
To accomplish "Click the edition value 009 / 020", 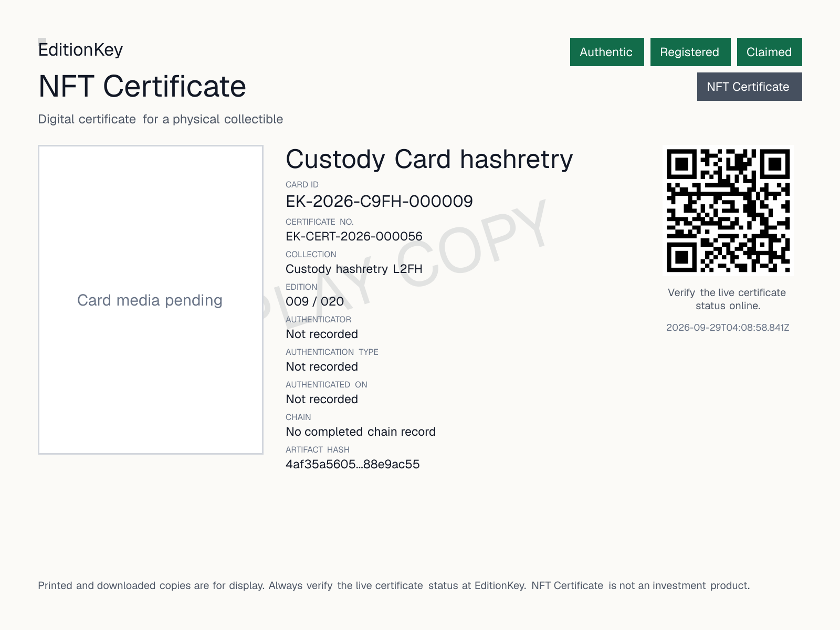I will coord(315,301).
